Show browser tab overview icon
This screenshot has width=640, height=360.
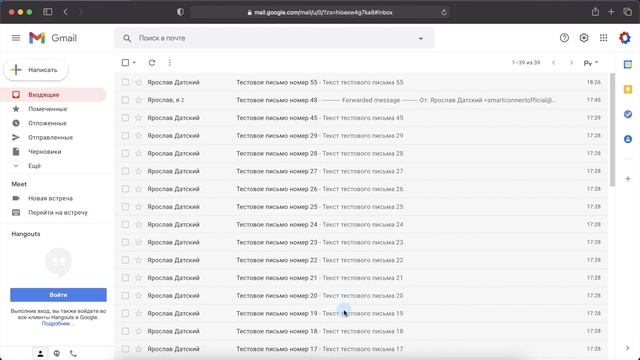click(x=627, y=12)
